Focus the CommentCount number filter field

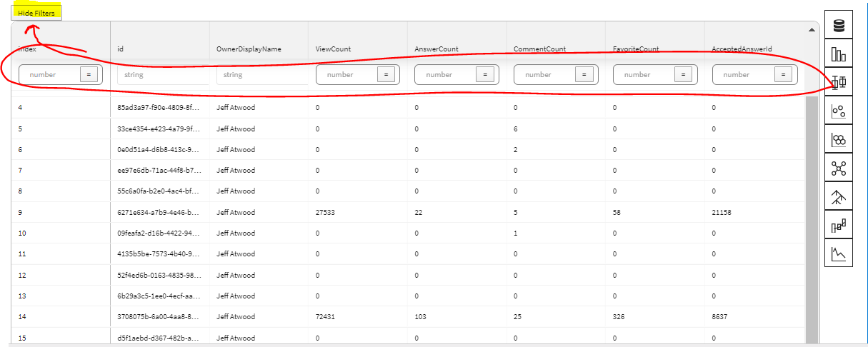pos(544,74)
